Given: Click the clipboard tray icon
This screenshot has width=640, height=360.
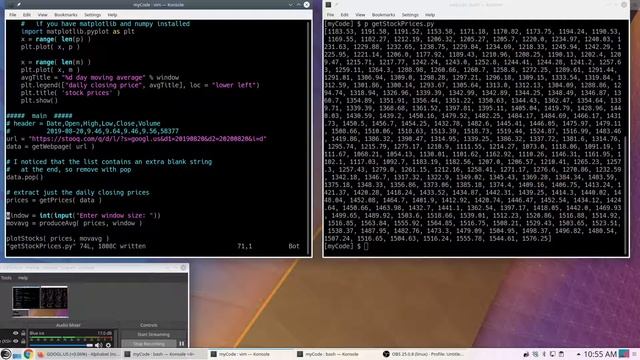Looking at the screenshot, I should click(x=561, y=354).
